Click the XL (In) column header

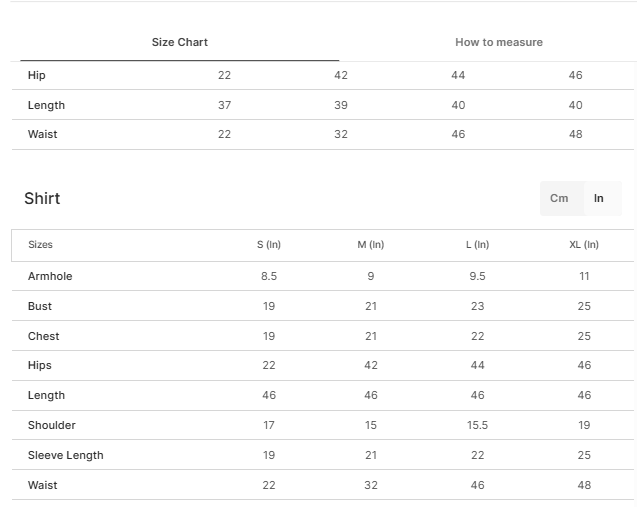point(584,245)
